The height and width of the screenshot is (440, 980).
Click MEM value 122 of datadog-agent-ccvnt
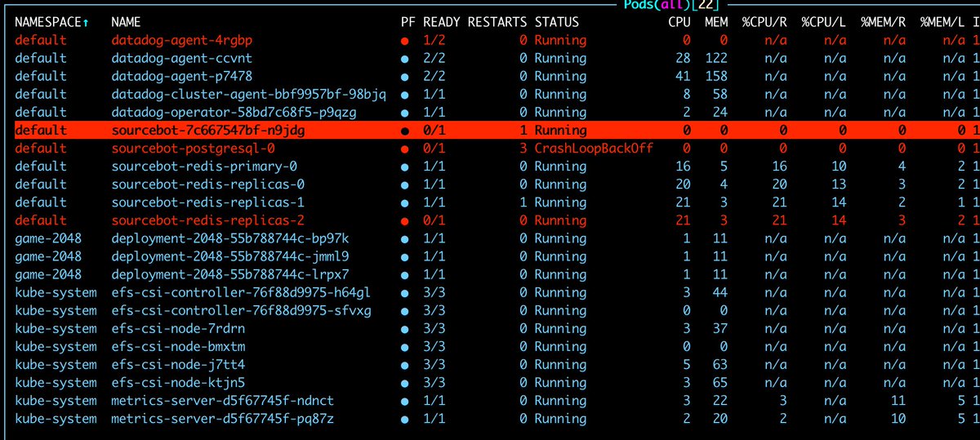click(x=717, y=58)
